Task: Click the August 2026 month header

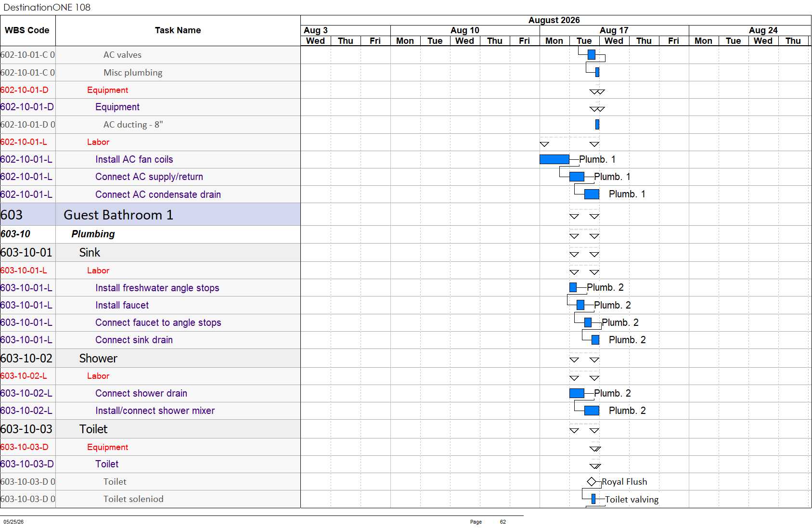Action: point(554,20)
